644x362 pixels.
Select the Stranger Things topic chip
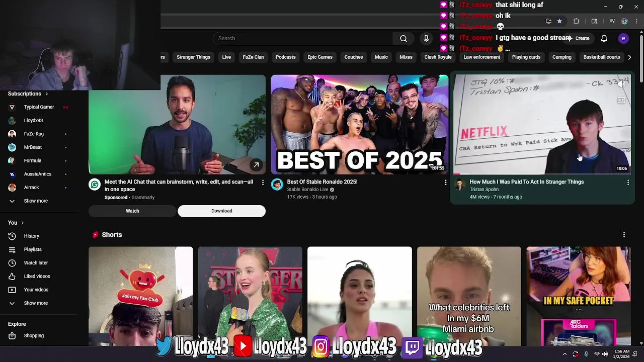pyautogui.click(x=193, y=57)
